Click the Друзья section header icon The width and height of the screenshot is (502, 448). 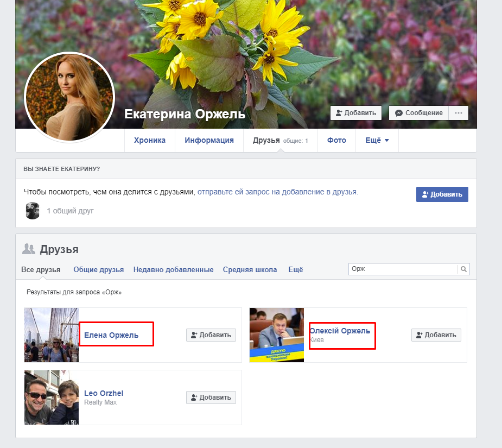click(28, 249)
